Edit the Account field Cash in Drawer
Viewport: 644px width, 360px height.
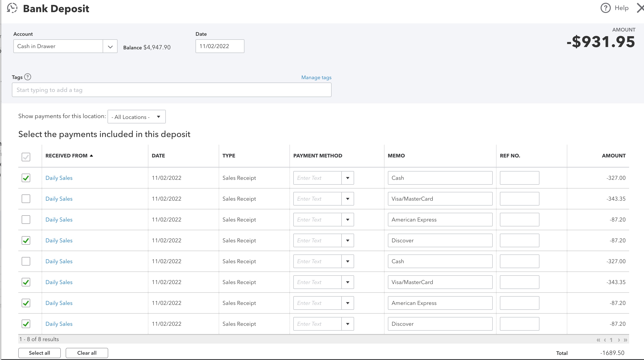click(58, 46)
